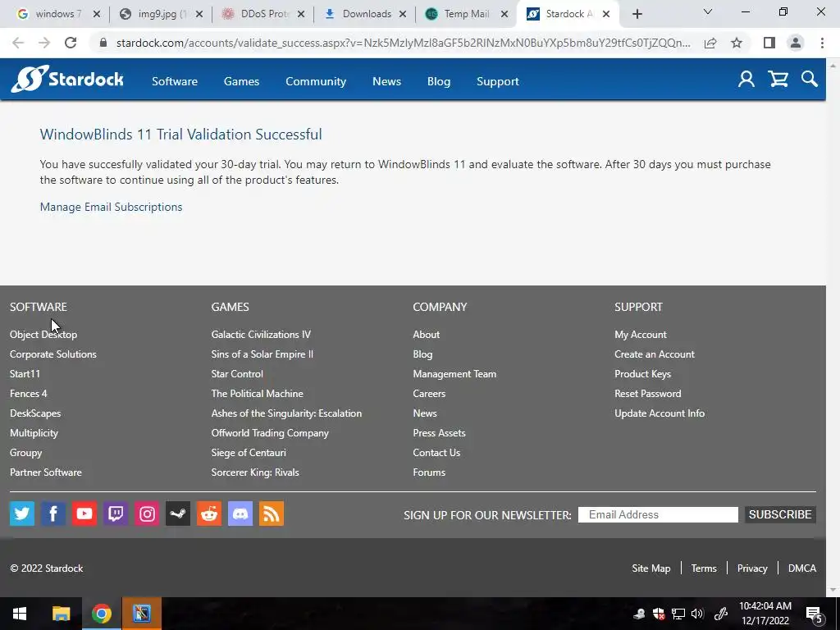Open a new browser tab
The height and width of the screenshot is (630, 840).
pyautogui.click(x=637, y=15)
